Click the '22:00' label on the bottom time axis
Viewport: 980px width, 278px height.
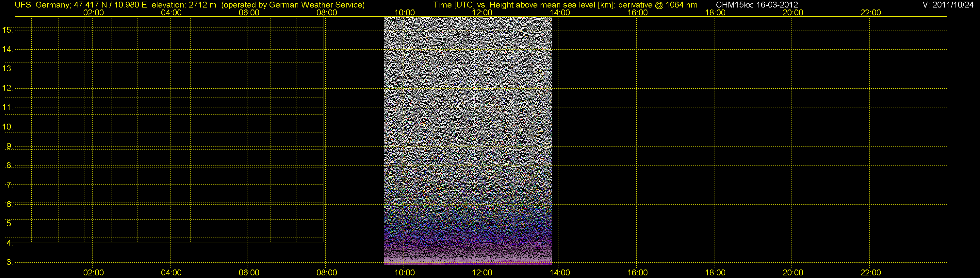click(871, 273)
